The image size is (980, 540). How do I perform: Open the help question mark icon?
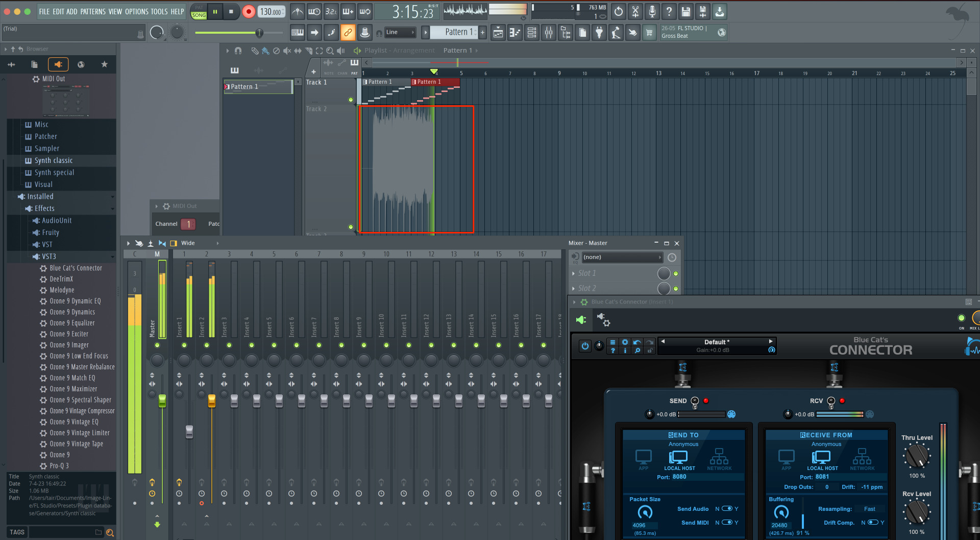click(x=669, y=11)
